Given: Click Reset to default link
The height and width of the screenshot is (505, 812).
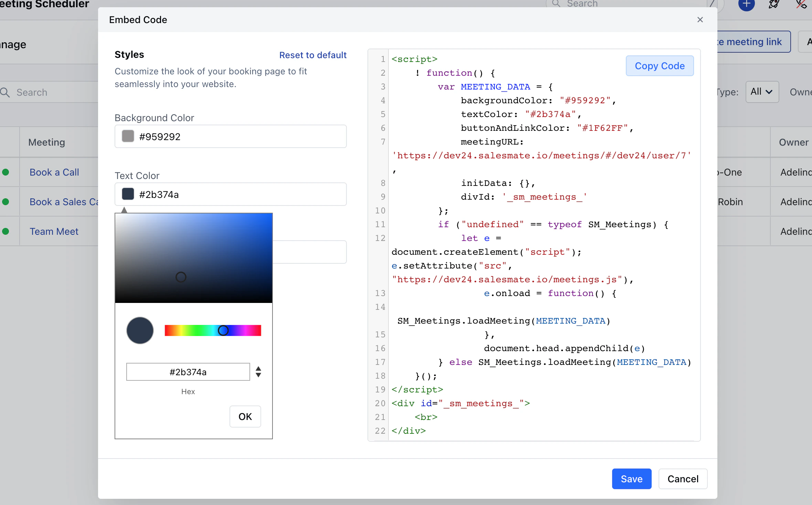Looking at the screenshot, I should [313, 55].
